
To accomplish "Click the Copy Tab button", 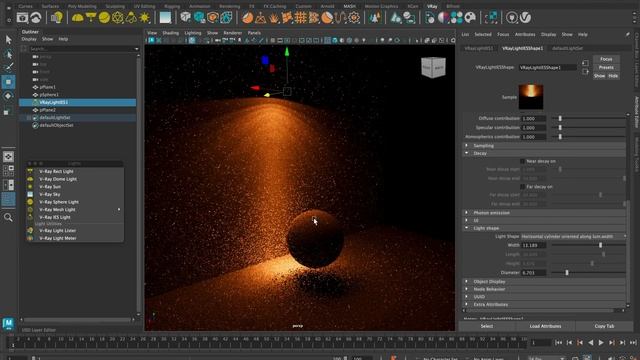I will 604,326.
